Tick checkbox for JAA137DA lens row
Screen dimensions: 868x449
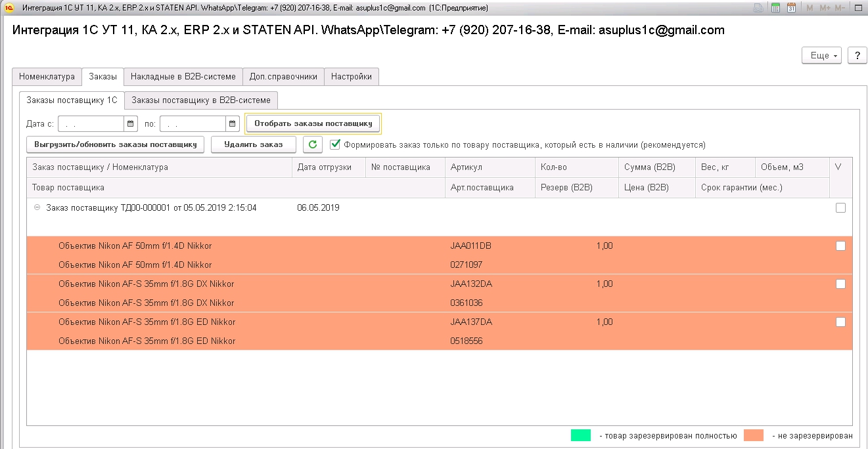tap(840, 322)
